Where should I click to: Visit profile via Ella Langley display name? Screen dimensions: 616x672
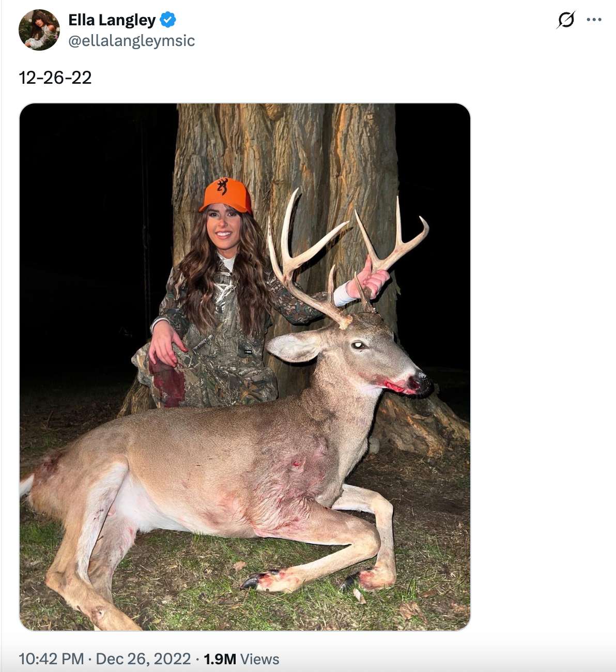coord(112,20)
